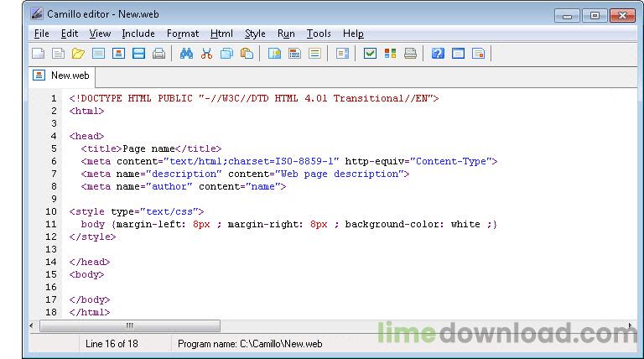The image size is (644, 359).
Task: Open the Help menu
Action: tap(353, 34)
